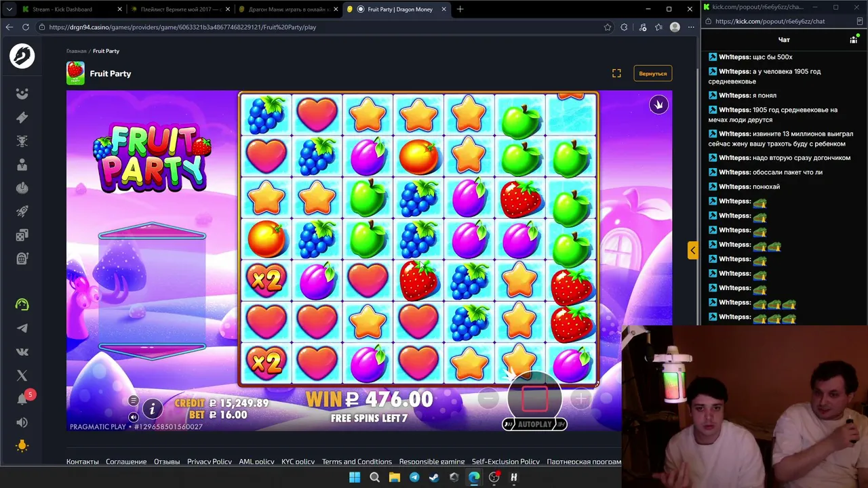Viewport: 868px width, 488px height.
Task: Open the support headset icon in sidebar
Action: 22,304
